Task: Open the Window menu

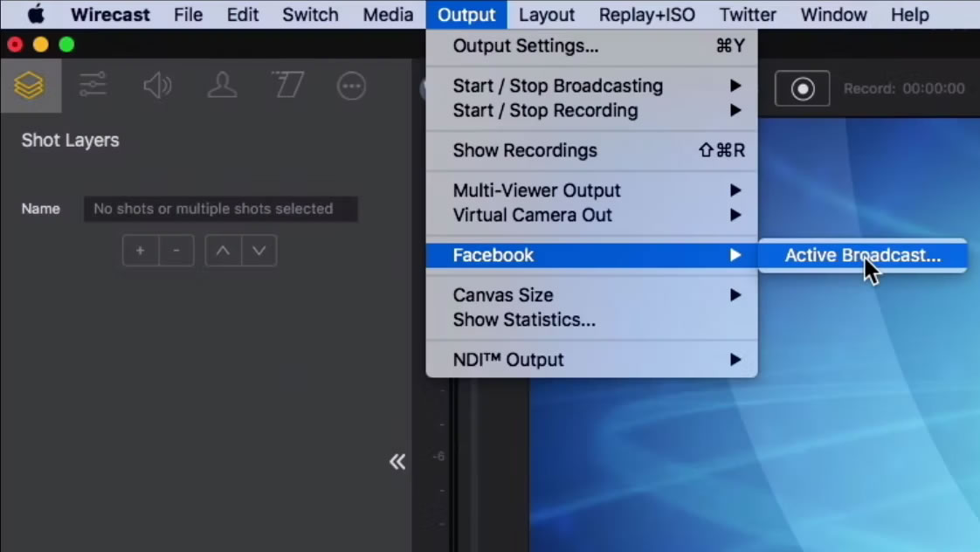Action: (x=834, y=14)
